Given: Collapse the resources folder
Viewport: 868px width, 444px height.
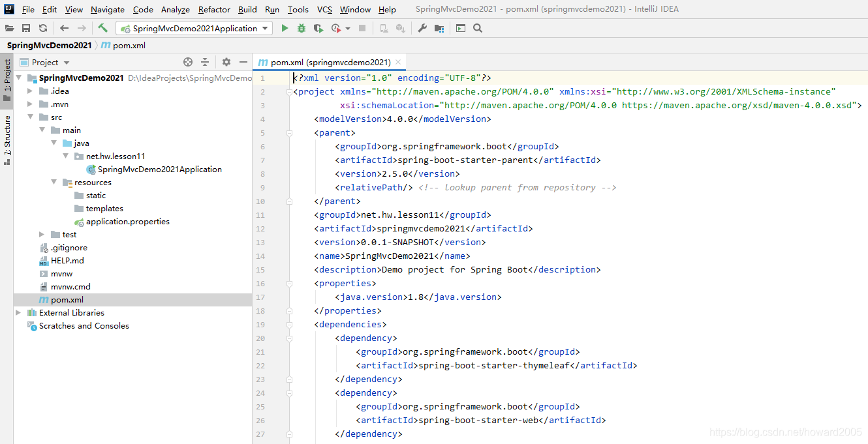Looking at the screenshot, I should tap(54, 182).
